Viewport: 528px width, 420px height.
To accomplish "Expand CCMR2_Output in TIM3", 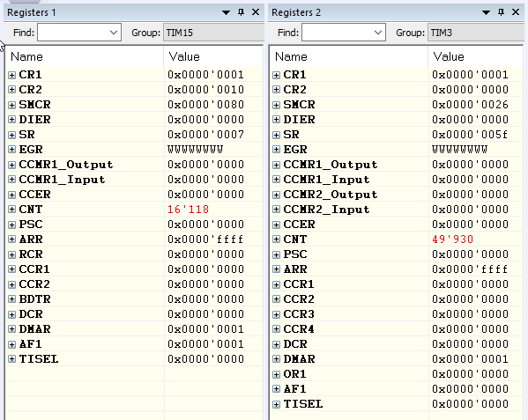I will tap(276, 195).
